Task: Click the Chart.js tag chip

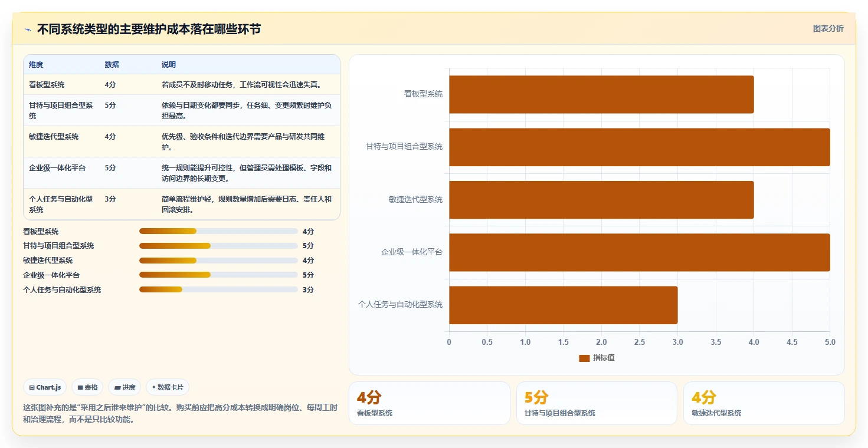Action: click(45, 387)
